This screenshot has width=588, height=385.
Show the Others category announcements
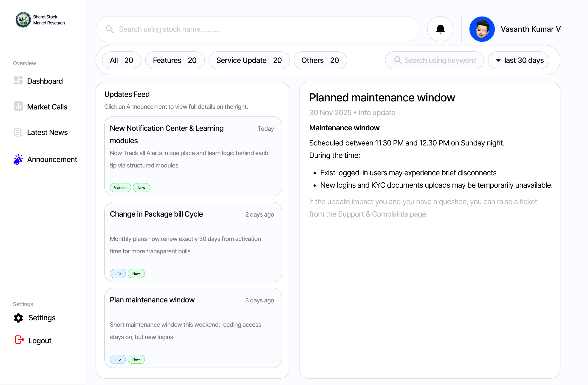[x=320, y=61]
